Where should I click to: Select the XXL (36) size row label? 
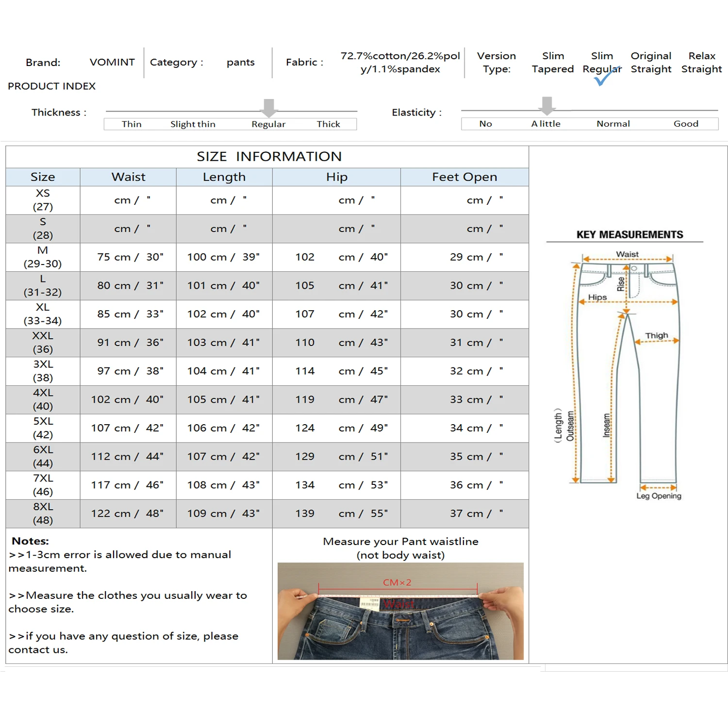point(43,343)
